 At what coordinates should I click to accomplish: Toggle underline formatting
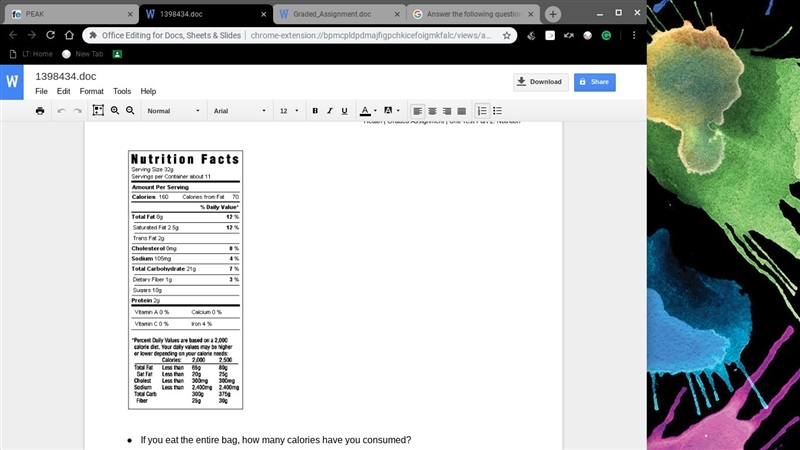(344, 111)
